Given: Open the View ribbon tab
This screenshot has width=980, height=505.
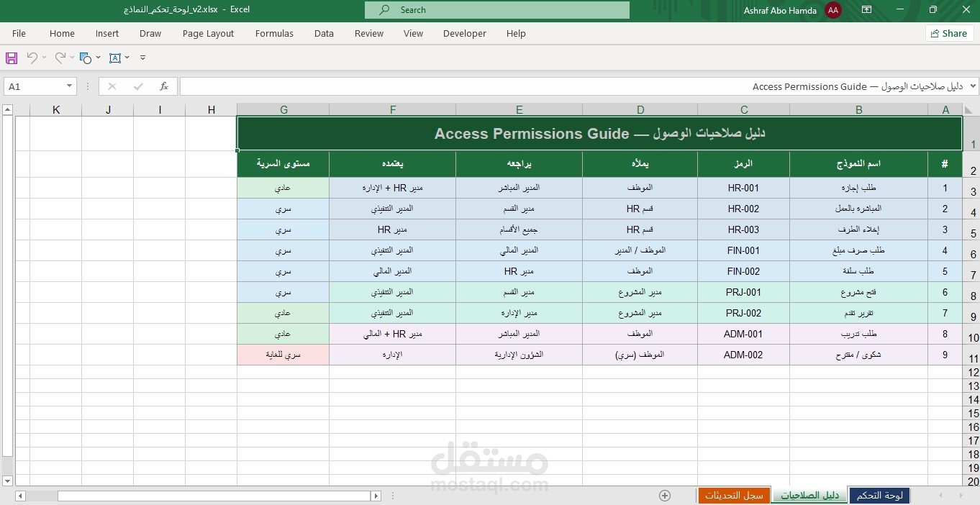Looking at the screenshot, I should pyautogui.click(x=413, y=33).
